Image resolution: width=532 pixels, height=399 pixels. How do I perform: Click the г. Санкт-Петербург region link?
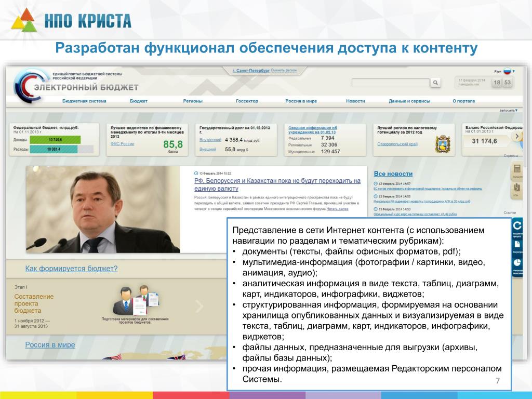251,71
